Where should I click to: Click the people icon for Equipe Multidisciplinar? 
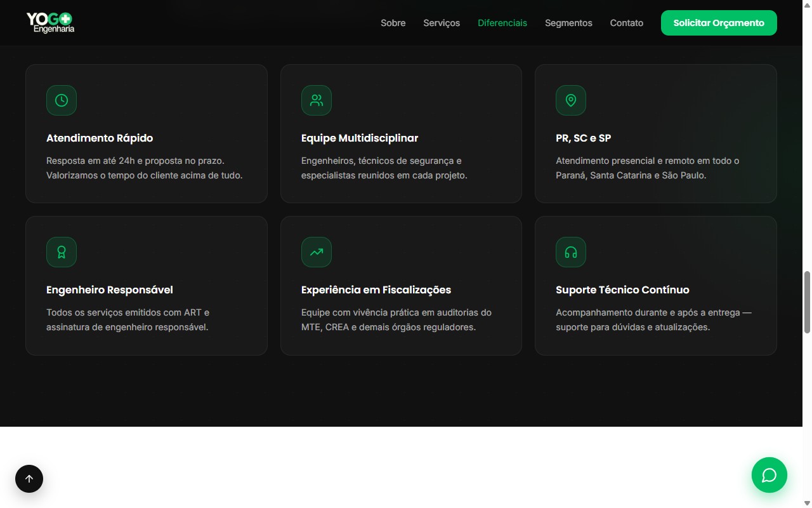tap(317, 100)
